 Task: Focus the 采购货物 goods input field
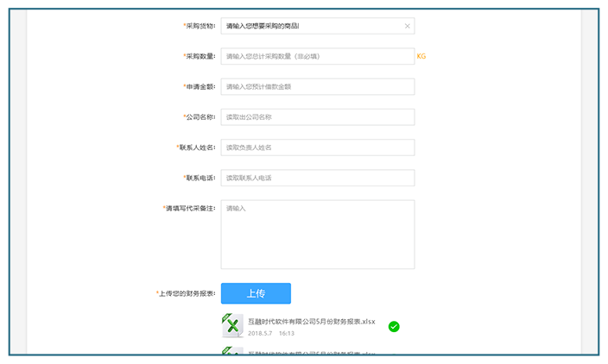(311, 27)
